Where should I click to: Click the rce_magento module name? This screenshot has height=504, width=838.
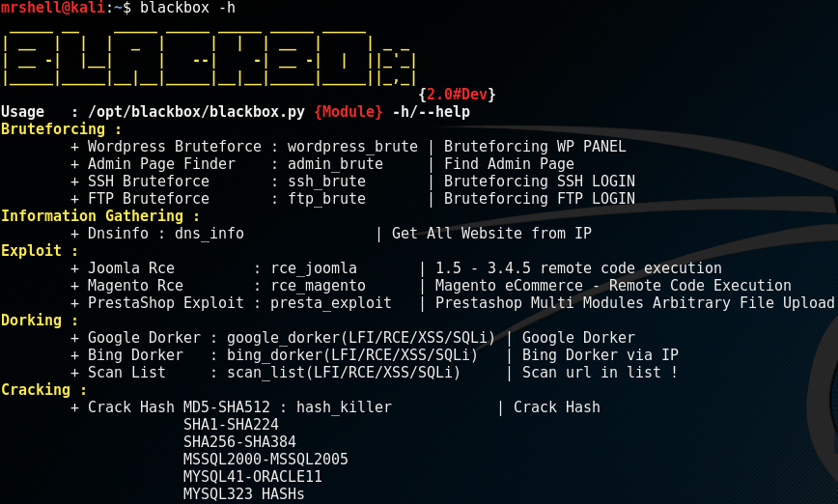318,286
